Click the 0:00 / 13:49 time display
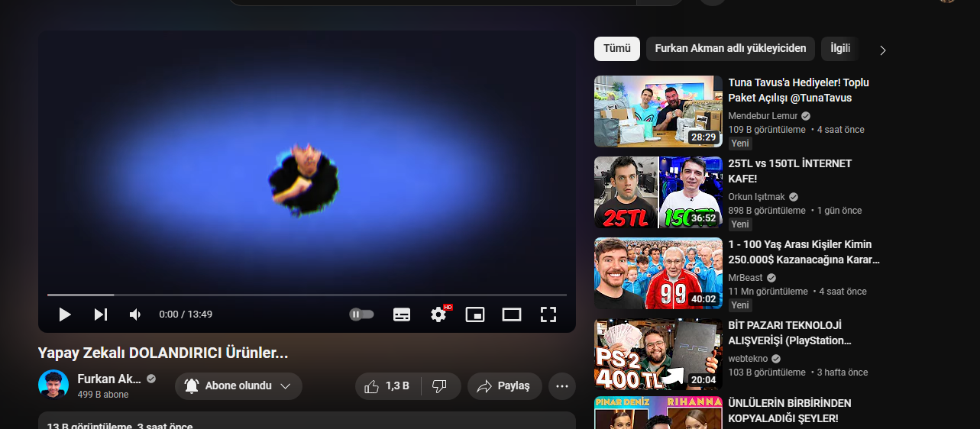This screenshot has width=980, height=429. tap(186, 314)
